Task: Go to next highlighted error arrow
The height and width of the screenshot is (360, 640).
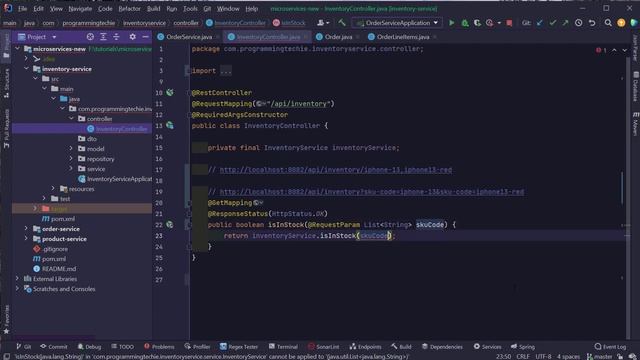Action: pyautogui.click(x=625, y=50)
